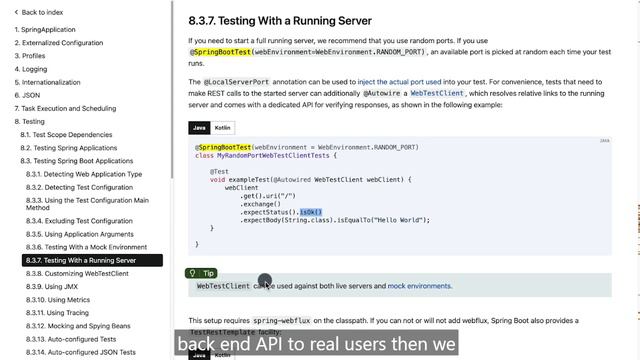This screenshot has width=640, height=360.
Task: Open '8. Testing' in sidebar
Action: [29, 121]
